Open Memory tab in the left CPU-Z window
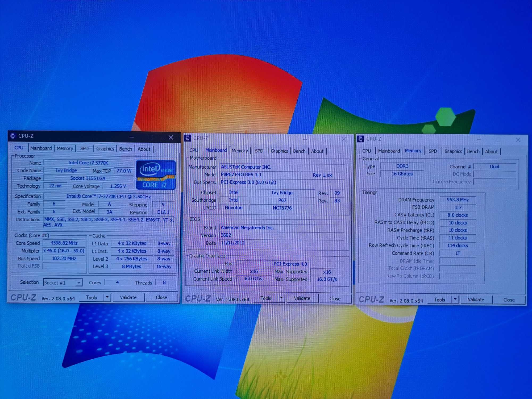 click(x=65, y=148)
